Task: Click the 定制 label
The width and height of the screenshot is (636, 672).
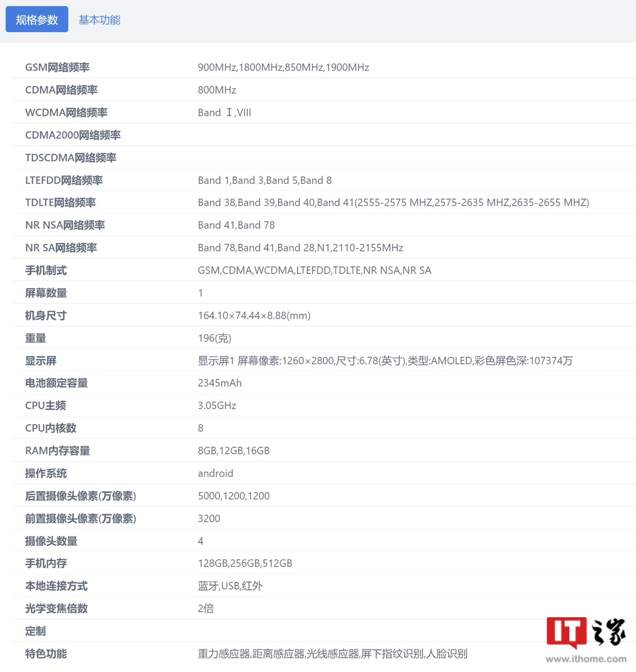Action: (35, 631)
